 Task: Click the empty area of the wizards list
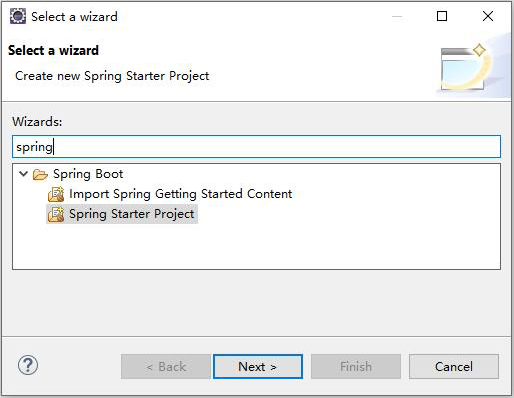256,247
